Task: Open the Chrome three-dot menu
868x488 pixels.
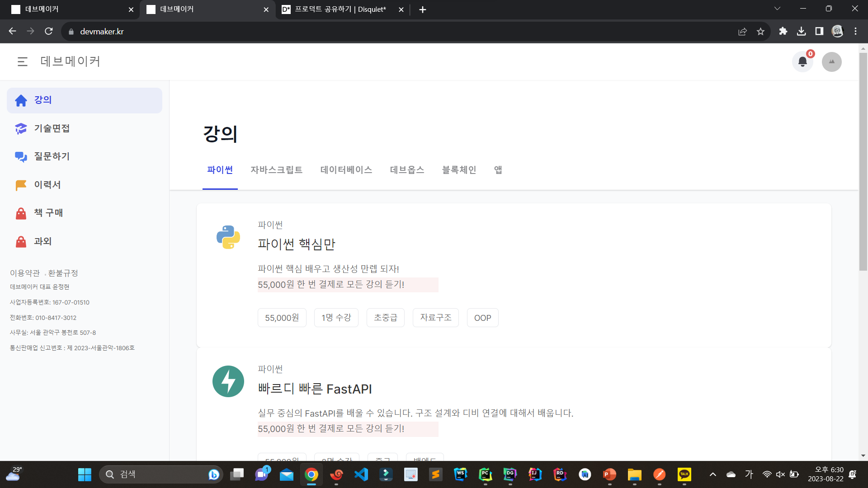Action: click(x=855, y=31)
